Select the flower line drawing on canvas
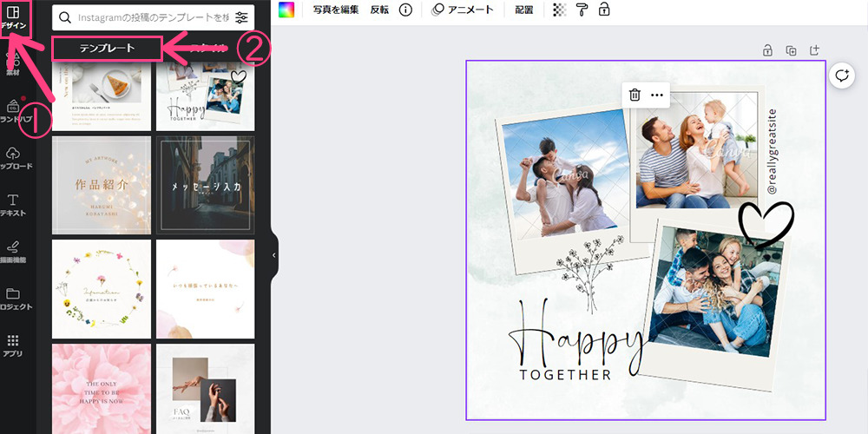Screen dimensions: 868x434 589,274
